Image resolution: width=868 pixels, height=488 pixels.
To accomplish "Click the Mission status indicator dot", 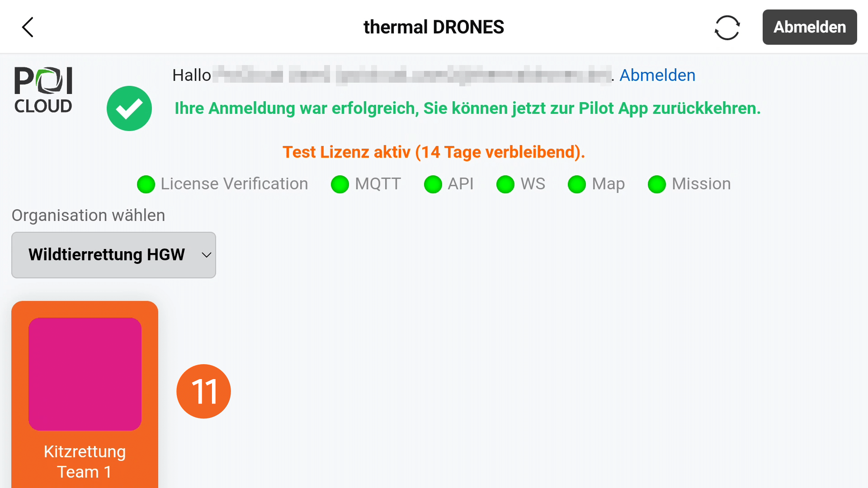I will [657, 184].
